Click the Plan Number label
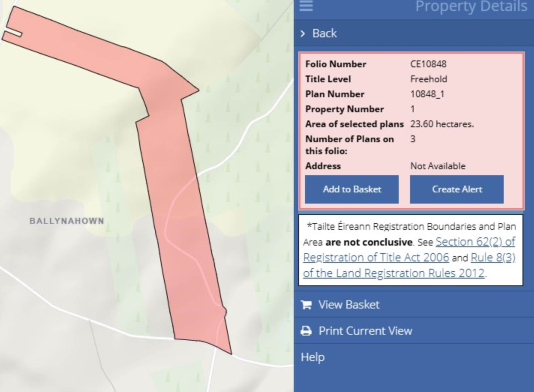The width and height of the screenshot is (534, 392). click(335, 94)
